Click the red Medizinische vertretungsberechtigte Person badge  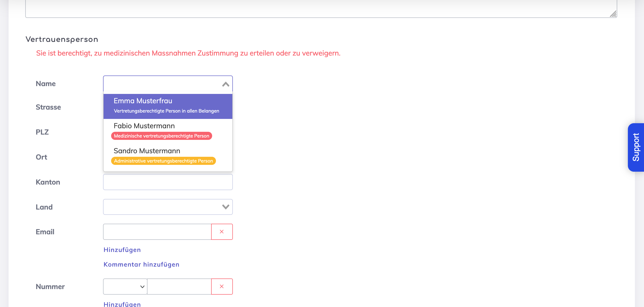coord(161,136)
